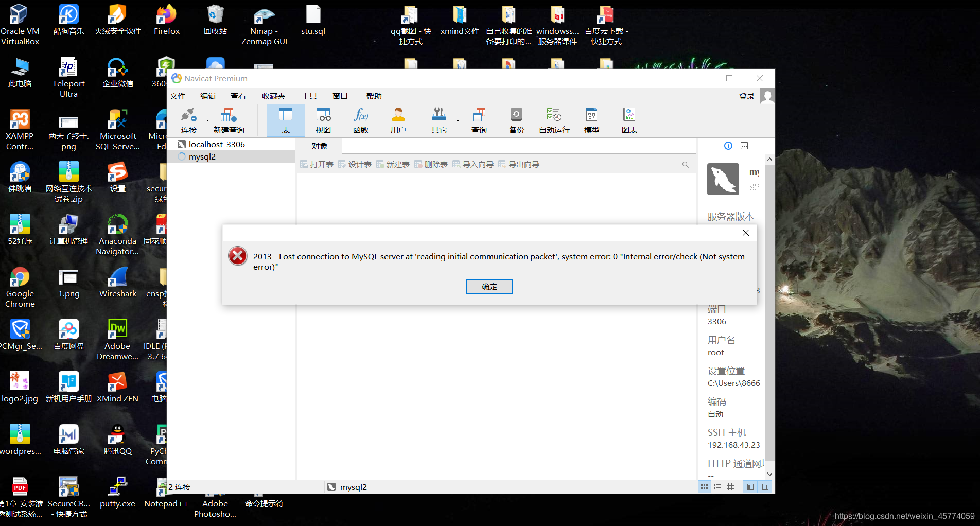Open the User (用户) toolbar icon
Image resolution: width=980 pixels, height=526 pixels.
pos(398,120)
